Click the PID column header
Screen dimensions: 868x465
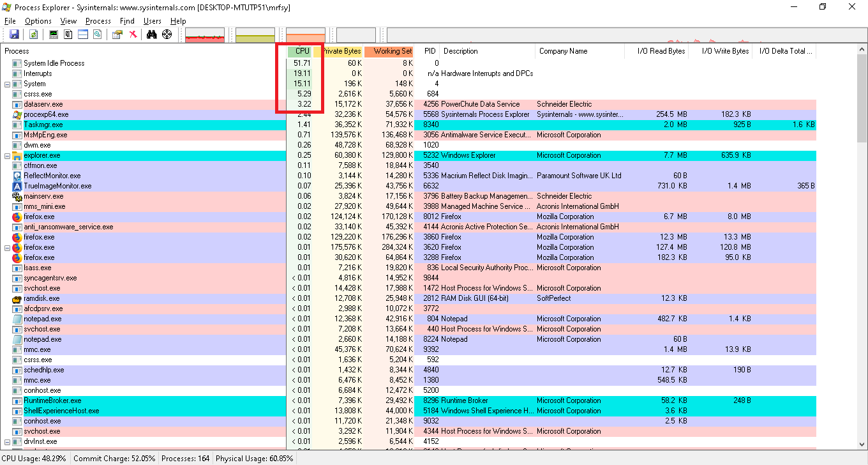click(x=430, y=50)
